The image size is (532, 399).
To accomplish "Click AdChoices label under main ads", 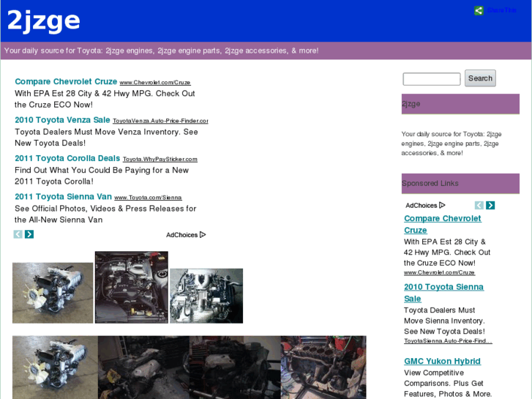I will (186, 235).
